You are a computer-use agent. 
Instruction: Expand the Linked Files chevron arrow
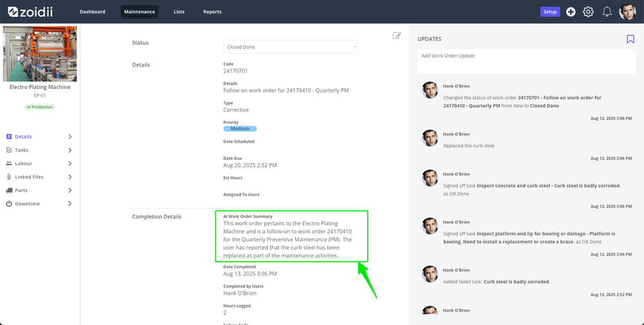coord(70,177)
